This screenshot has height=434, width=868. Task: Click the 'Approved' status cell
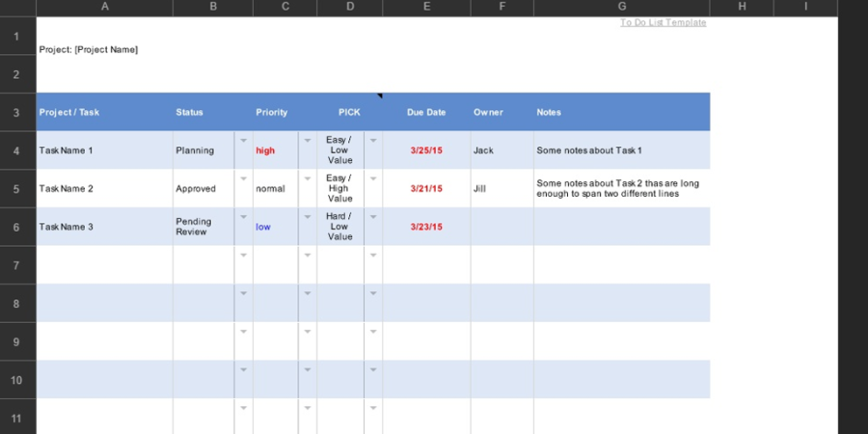click(x=203, y=189)
